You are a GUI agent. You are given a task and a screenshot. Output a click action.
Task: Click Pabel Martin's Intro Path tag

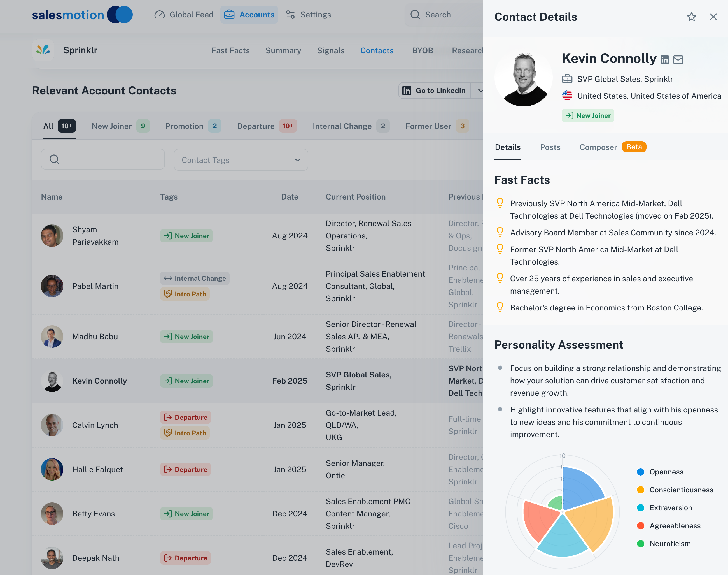point(185,294)
